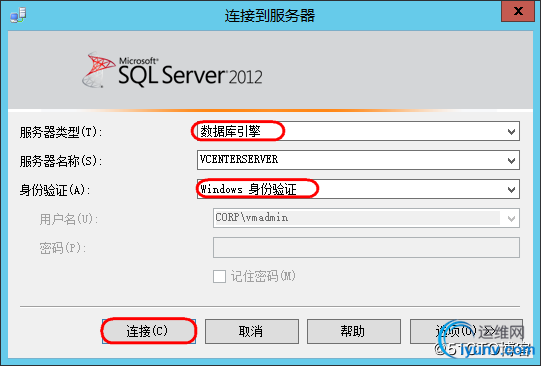Open the 服务器名称 dropdown arrow

pyautogui.click(x=511, y=160)
